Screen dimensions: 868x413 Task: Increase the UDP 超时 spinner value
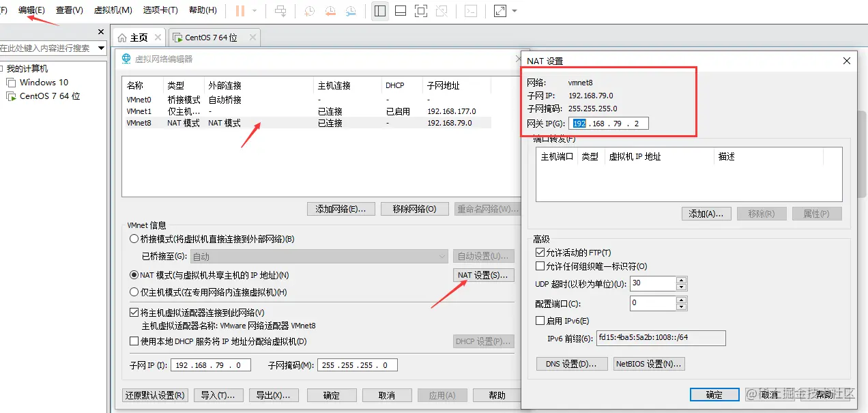[682, 280]
